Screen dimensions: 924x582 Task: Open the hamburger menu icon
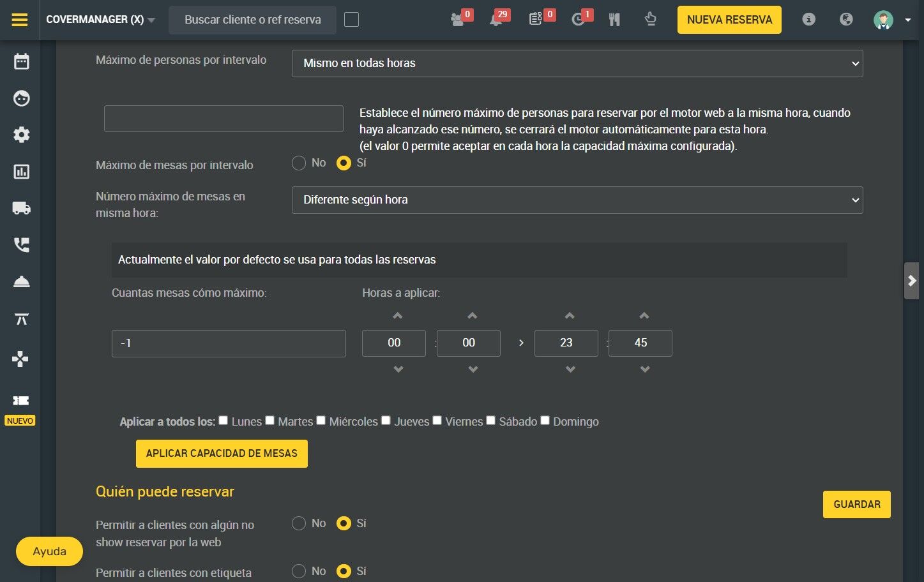click(20, 20)
